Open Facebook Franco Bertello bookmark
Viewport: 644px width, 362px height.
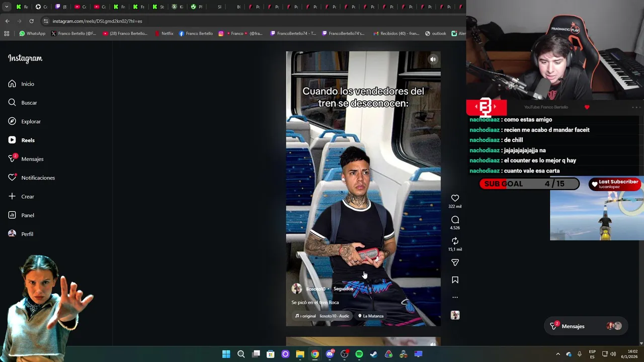196,34
